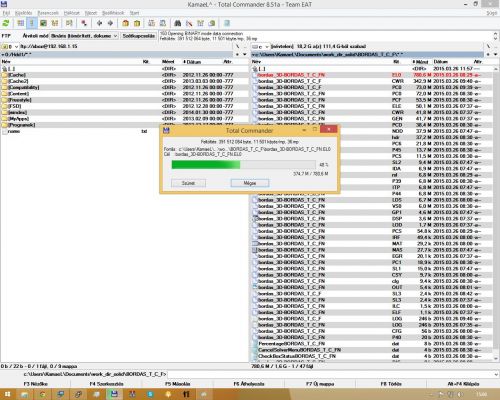Viewport: 500px width, 400px height.
Task: Go back with left arrow toolbar icon
Action: point(99,23)
